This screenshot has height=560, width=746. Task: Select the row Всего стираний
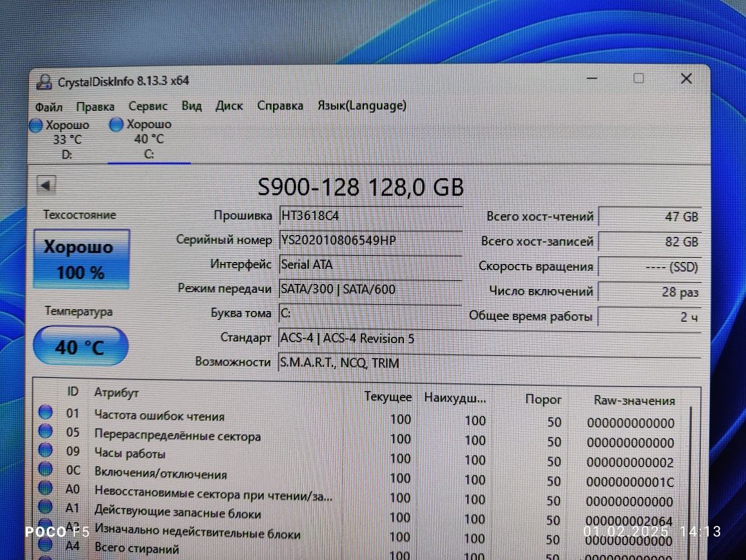point(357,552)
